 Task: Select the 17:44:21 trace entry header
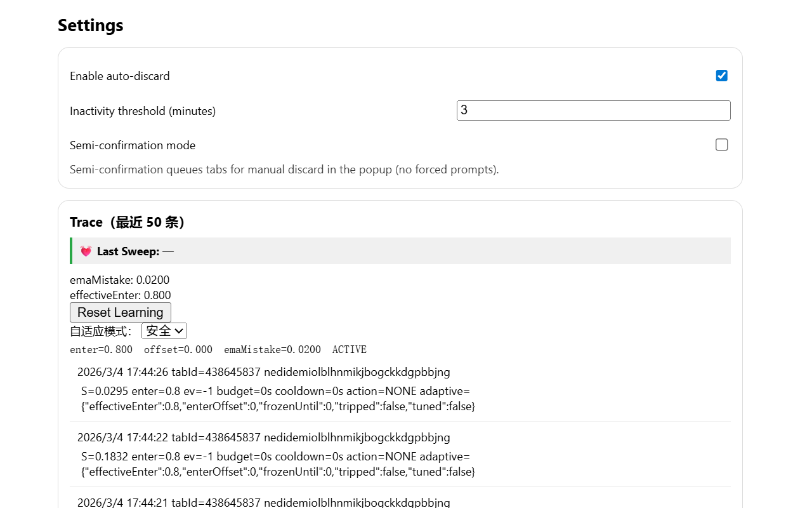coord(264,502)
